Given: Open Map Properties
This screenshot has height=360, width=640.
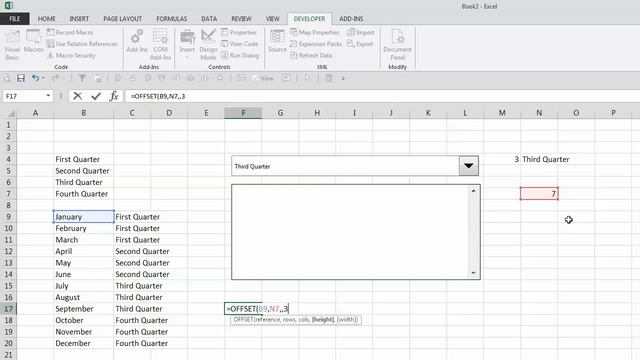Looking at the screenshot, I should pos(315,32).
